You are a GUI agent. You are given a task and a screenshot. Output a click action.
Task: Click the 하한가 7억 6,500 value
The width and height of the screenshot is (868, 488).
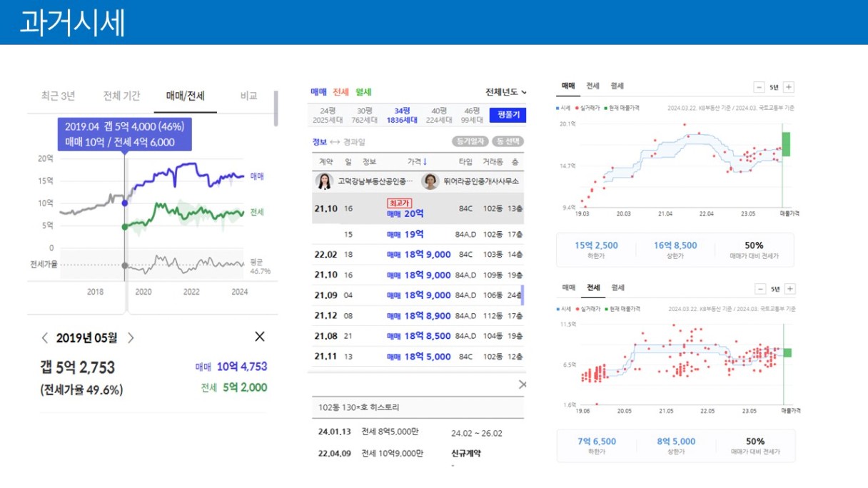tap(597, 442)
